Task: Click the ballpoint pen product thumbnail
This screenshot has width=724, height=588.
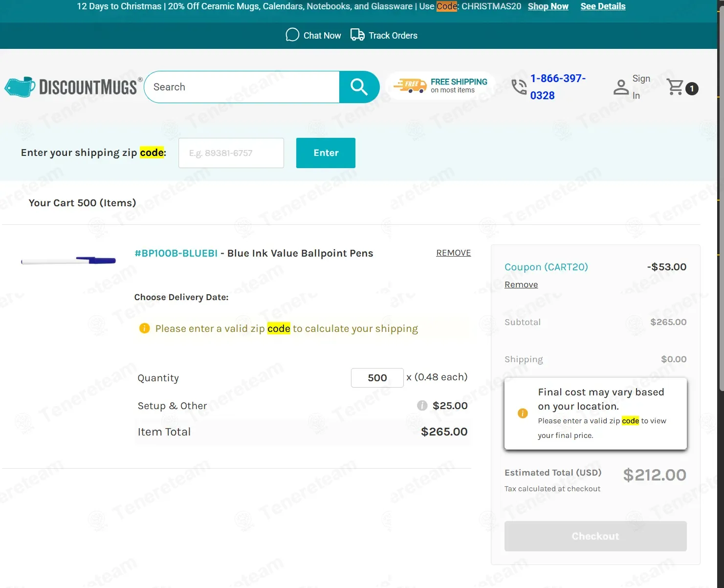Action: (68, 261)
